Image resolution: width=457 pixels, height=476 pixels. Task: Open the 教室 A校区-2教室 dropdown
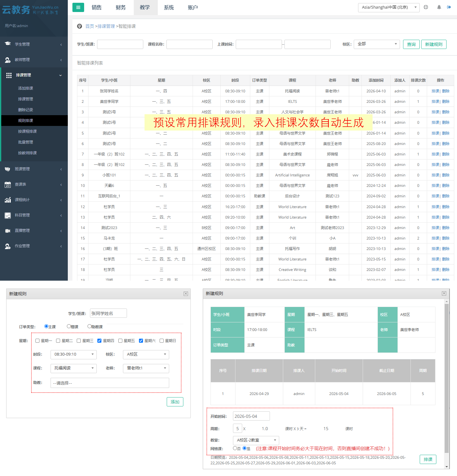[256, 440]
